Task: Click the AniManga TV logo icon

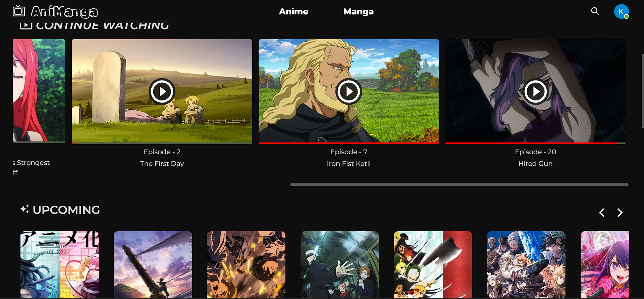Action: point(19,11)
